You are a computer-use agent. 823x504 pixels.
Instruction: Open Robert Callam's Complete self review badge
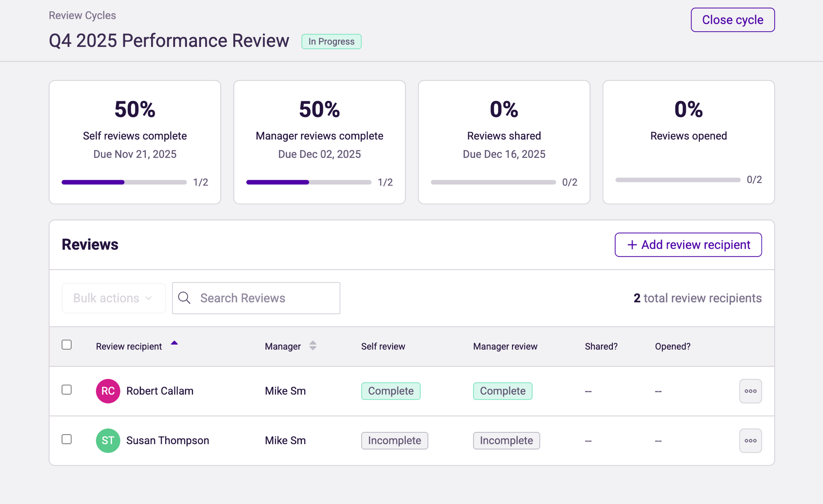391,391
